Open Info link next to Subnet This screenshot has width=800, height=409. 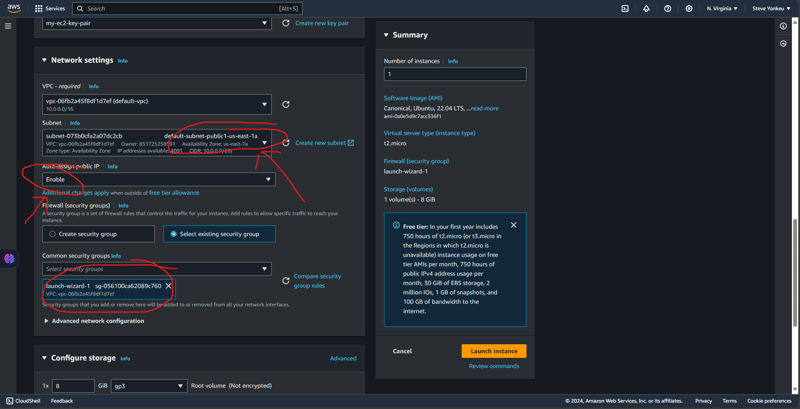[x=74, y=123]
